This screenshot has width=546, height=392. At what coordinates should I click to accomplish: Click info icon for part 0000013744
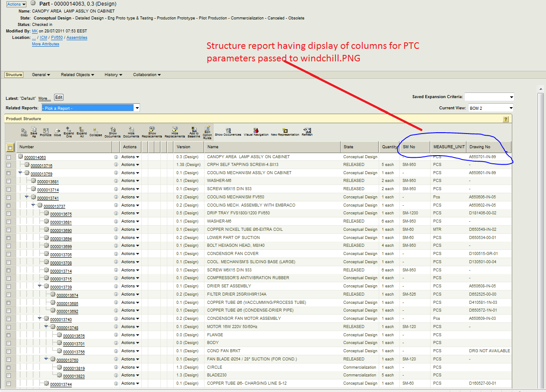(116, 383)
